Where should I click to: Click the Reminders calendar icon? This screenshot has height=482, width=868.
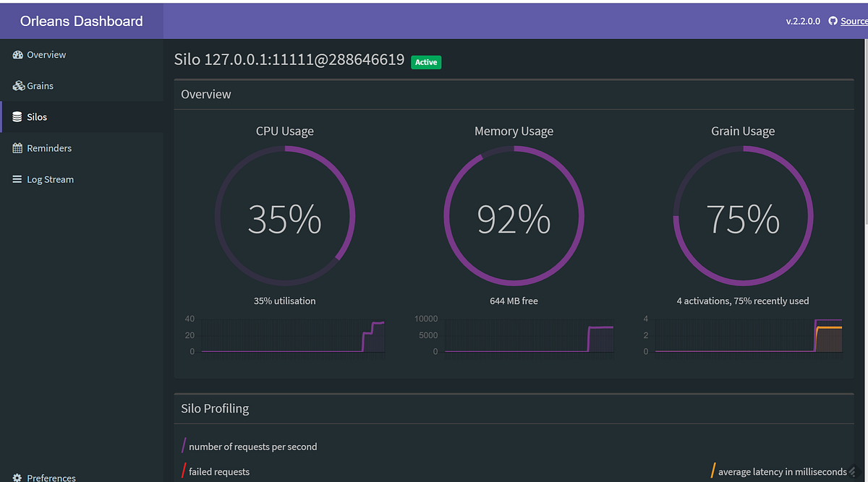click(x=16, y=147)
